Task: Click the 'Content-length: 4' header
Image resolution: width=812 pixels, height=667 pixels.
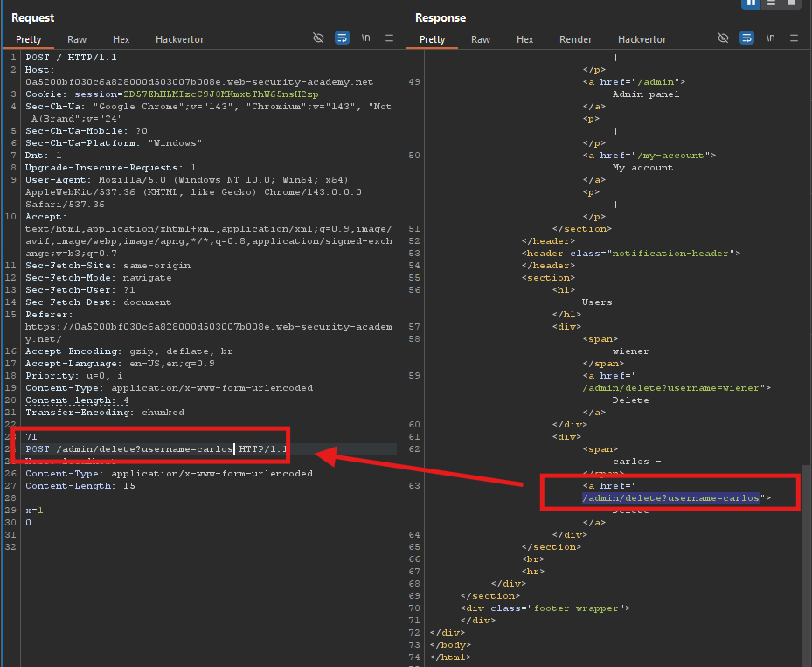Action: tap(77, 400)
